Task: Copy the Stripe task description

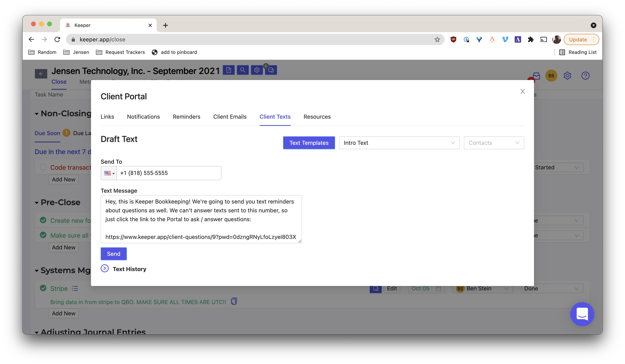Action: coord(234,301)
